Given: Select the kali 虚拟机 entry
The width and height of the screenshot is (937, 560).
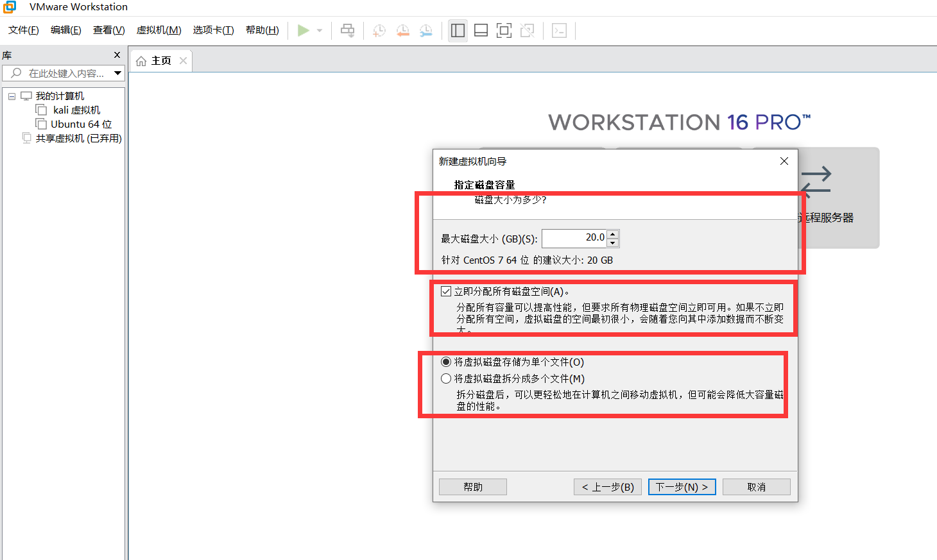Looking at the screenshot, I should tap(76, 110).
